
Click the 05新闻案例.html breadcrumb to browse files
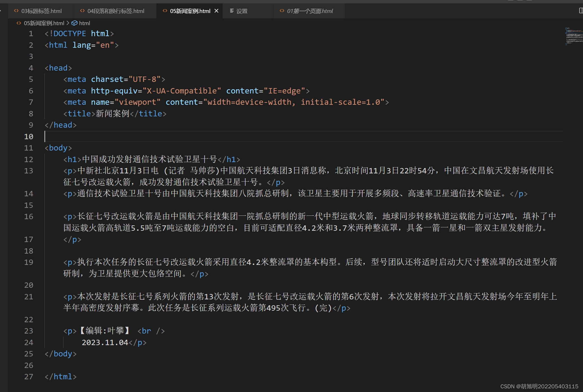(x=44, y=23)
